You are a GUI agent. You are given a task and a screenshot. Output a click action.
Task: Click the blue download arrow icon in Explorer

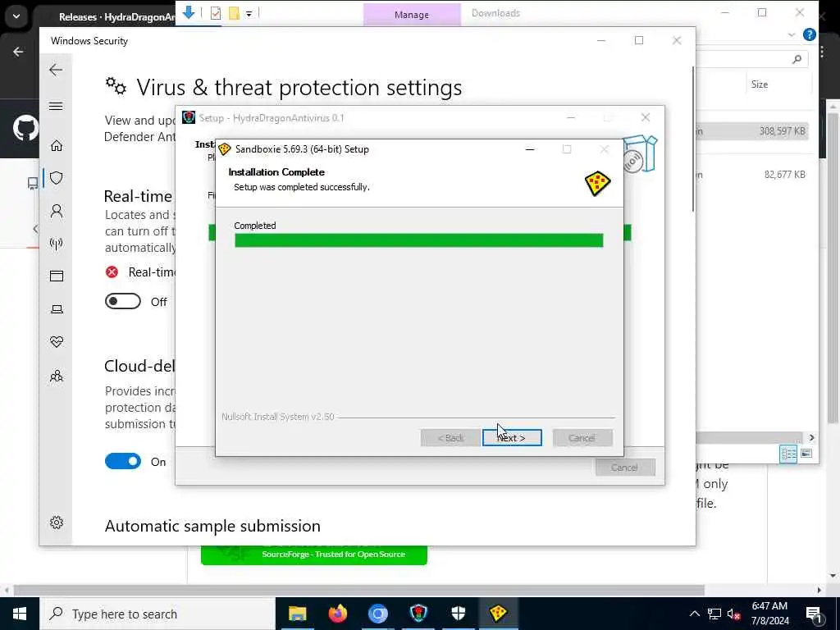(x=189, y=12)
